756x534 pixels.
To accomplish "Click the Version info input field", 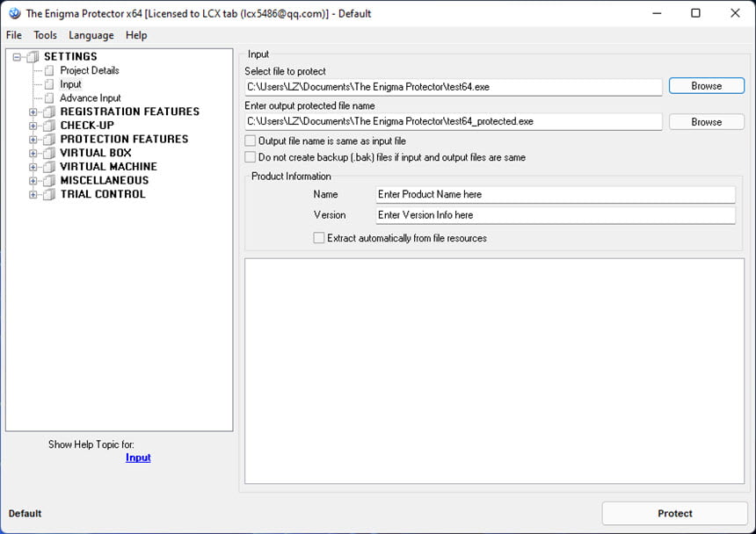I will pos(556,215).
